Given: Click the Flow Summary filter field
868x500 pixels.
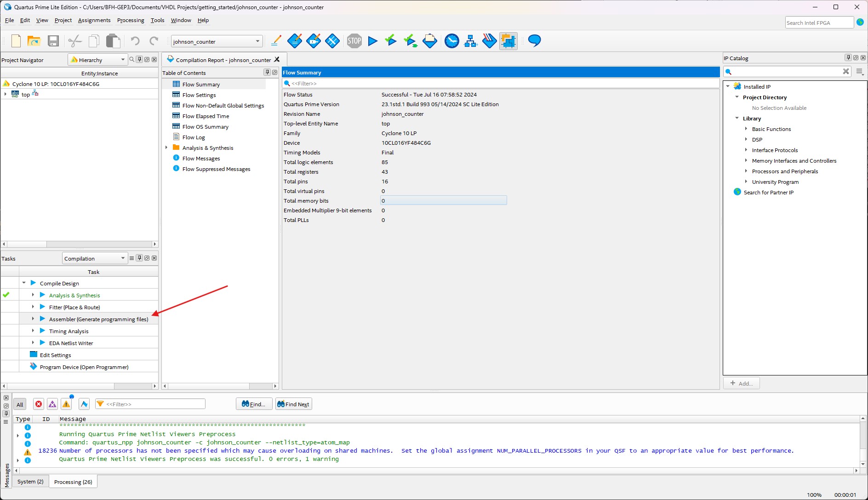Looking at the screenshot, I should coord(501,83).
